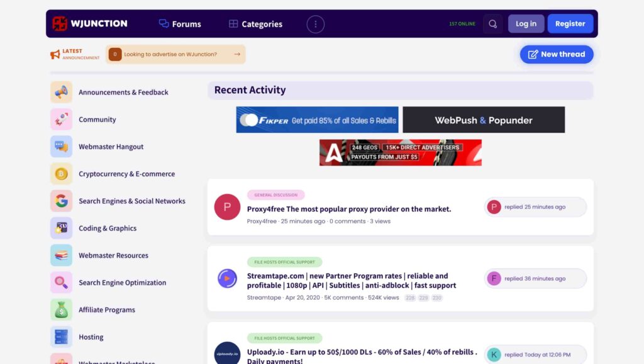Go to page 230 of Streamtape thread

click(x=437, y=298)
